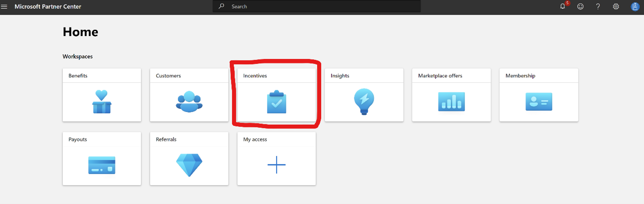This screenshot has width=644, height=204.
Task: Click the notifications bell icon
Action: 562,7
